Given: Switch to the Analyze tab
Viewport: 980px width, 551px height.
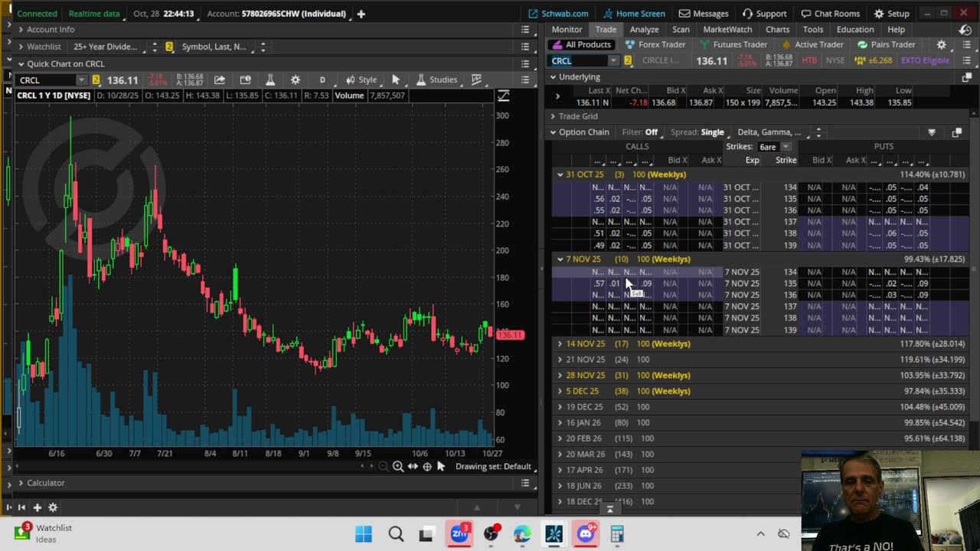Looking at the screenshot, I should pyautogui.click(x=644, y=29).
